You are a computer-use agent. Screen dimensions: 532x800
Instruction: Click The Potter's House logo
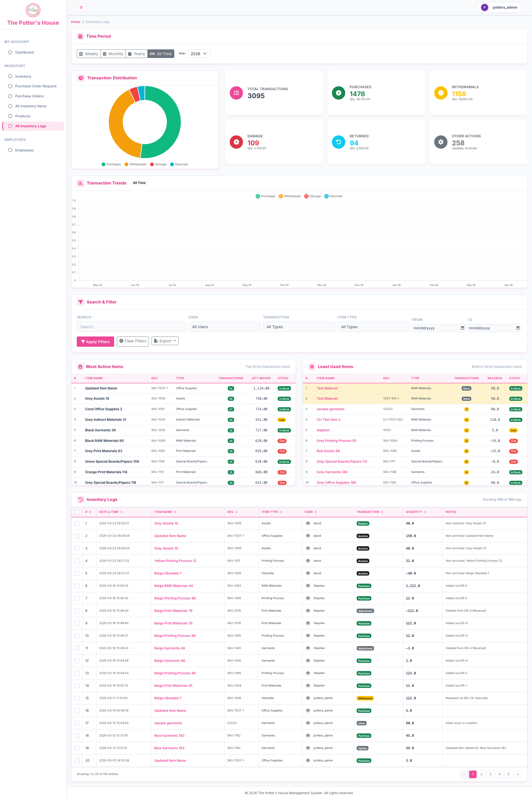(x=33, y=10)
